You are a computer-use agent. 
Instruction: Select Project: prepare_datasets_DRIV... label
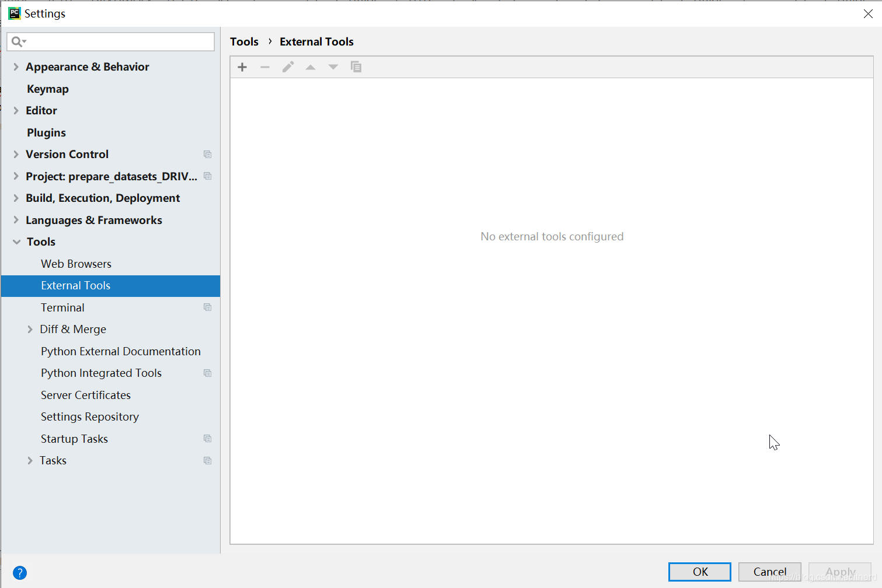click(x=111, y=176)
